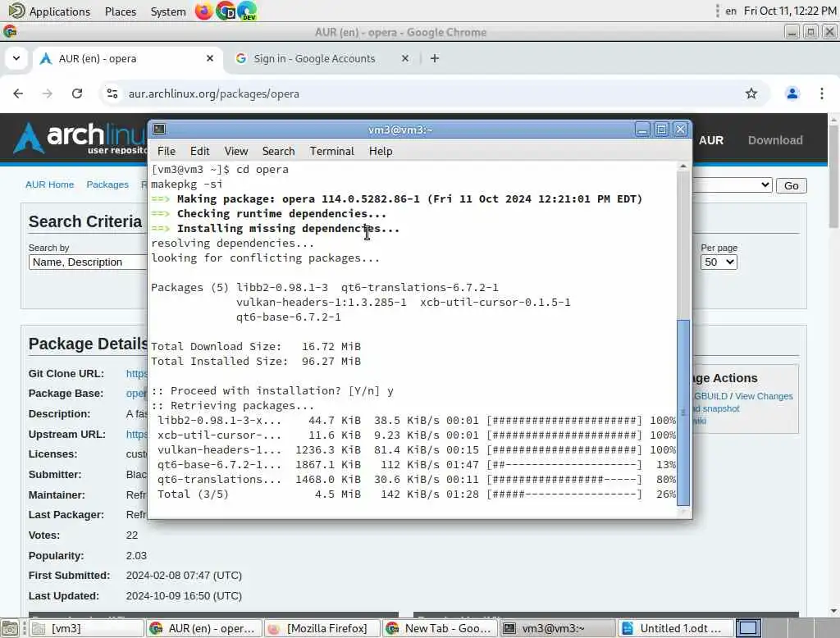
Task: Switch to New Tab - Google Chrome taskbar window
Action: click(441, 628)
